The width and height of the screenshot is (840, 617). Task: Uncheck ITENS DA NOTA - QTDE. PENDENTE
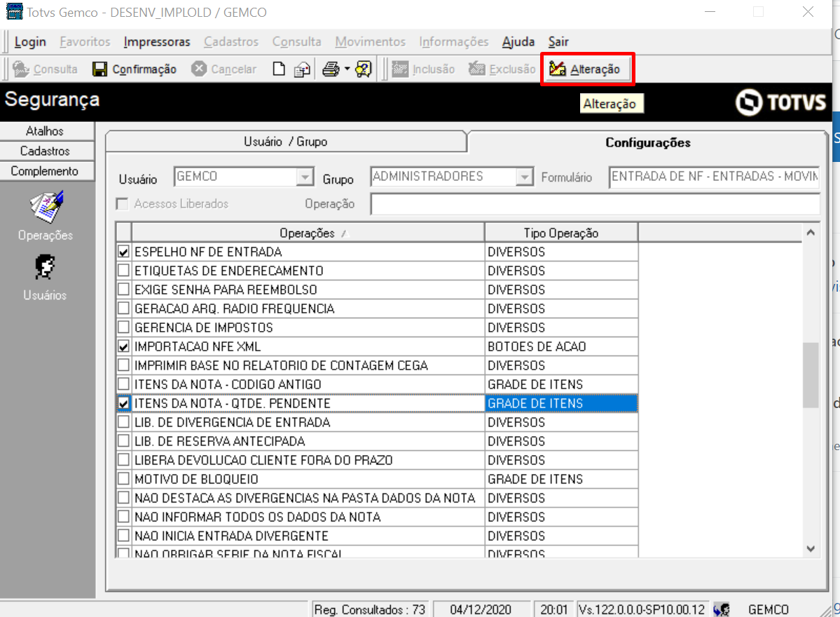[x=124, y=403]
